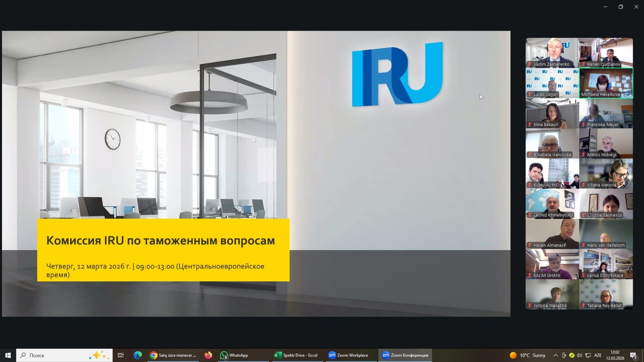Open the AZE input language switcher
Viewport: 644px width, 362px height.
tap(598, 355)
